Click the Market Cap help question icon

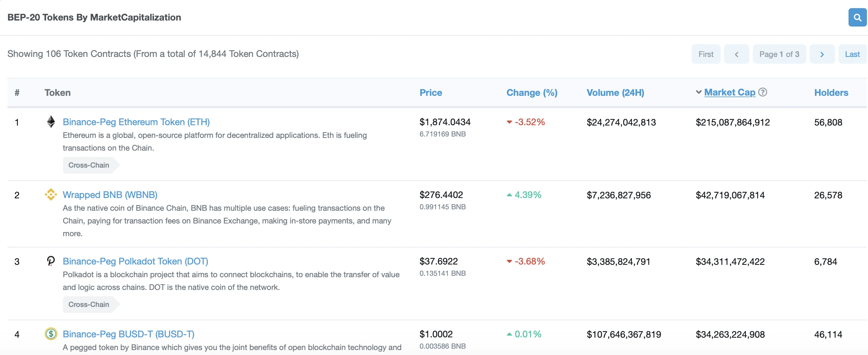(763, 92)
